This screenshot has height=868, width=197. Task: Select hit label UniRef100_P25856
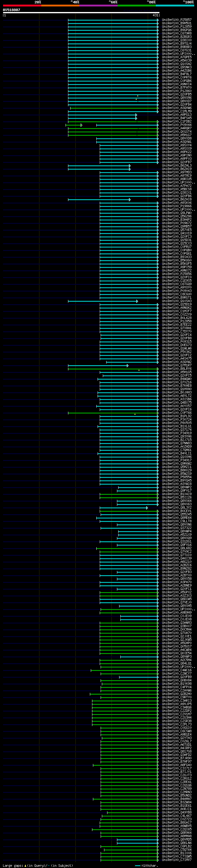[x=177, y=274]
